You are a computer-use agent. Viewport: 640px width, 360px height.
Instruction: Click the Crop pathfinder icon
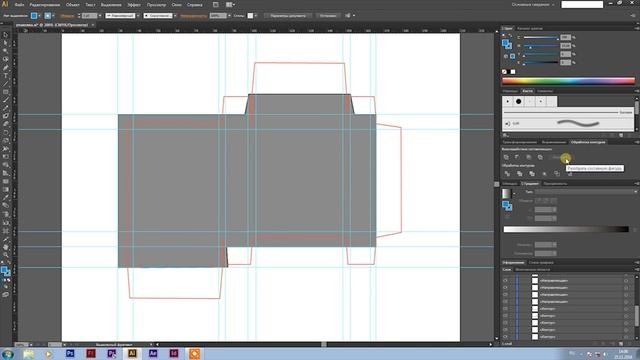click(544, 174)
